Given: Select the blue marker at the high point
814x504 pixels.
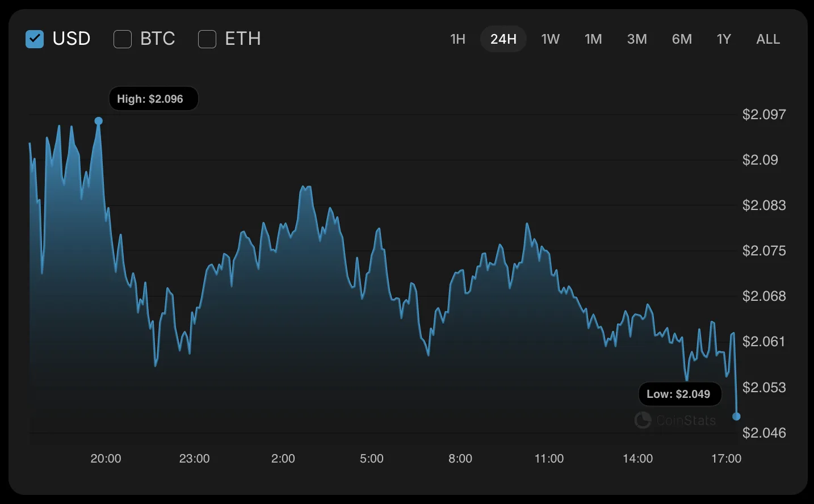Looking at the screenshot, I should coord(99,120).
